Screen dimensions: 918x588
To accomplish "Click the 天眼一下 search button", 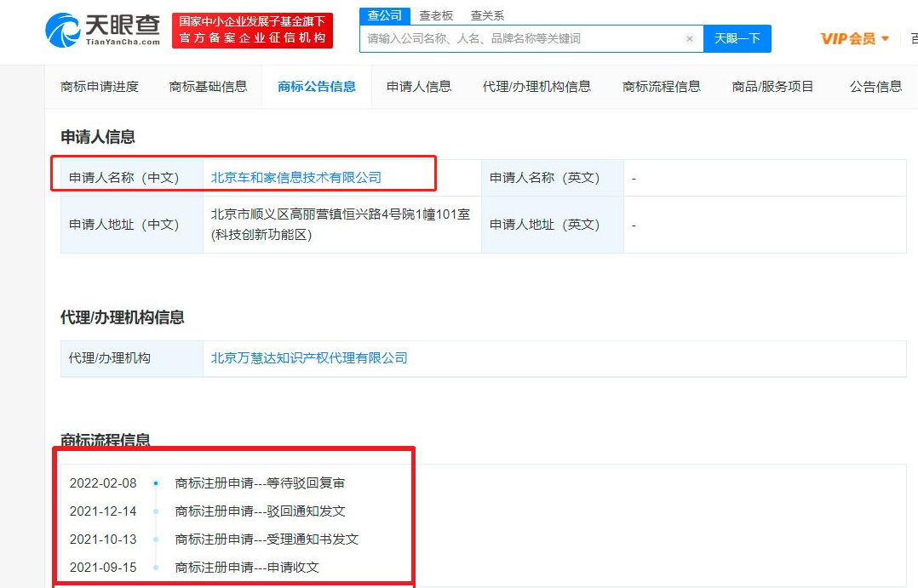I will point(737,39).
